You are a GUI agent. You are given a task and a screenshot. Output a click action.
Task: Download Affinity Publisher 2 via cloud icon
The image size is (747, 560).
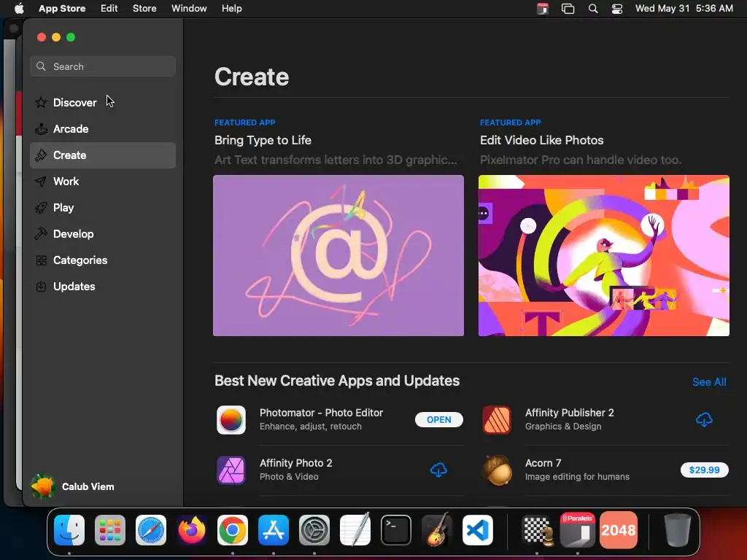tap(704, 419)
